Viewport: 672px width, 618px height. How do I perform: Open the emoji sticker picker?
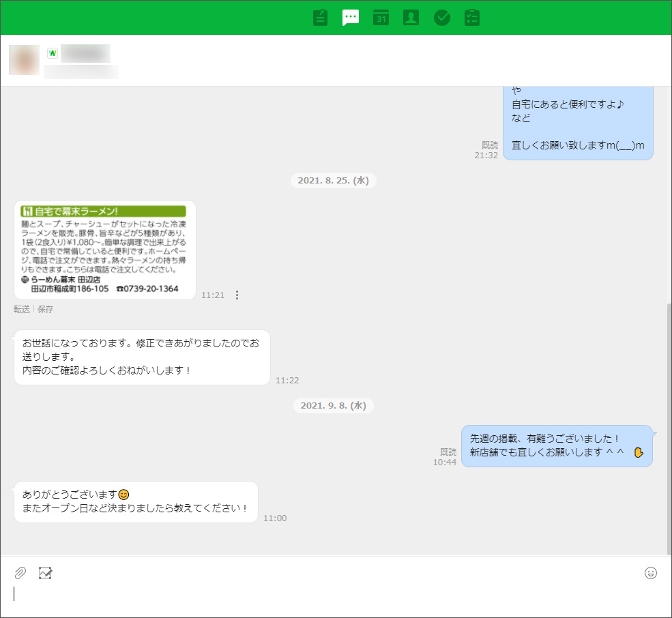point(651,573)
